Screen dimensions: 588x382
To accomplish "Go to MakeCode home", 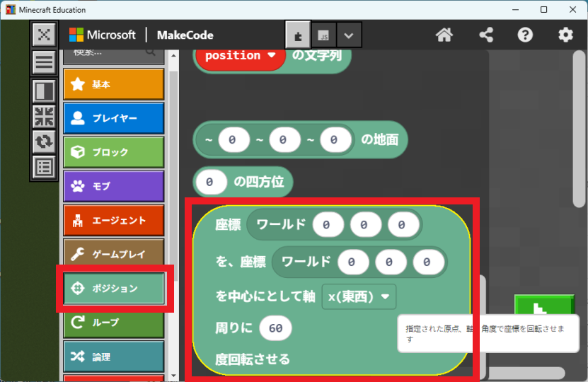I will [x=444, y=35].
